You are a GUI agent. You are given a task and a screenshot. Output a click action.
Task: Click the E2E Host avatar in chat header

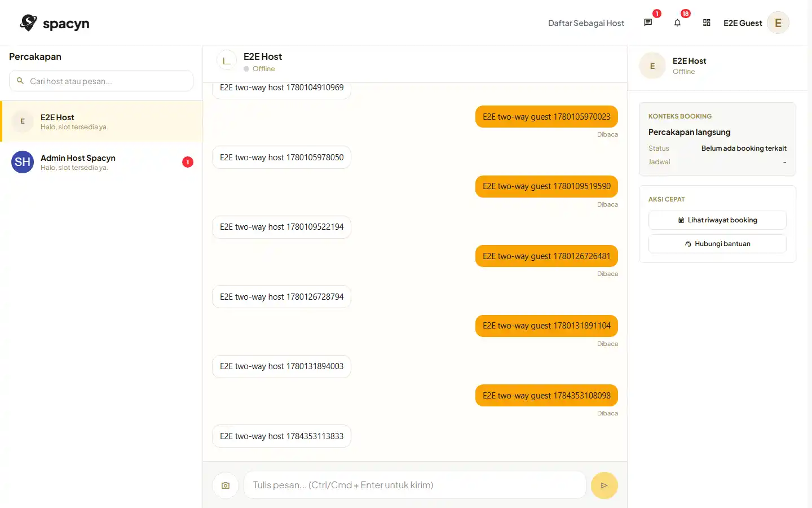tap(227, 61)
